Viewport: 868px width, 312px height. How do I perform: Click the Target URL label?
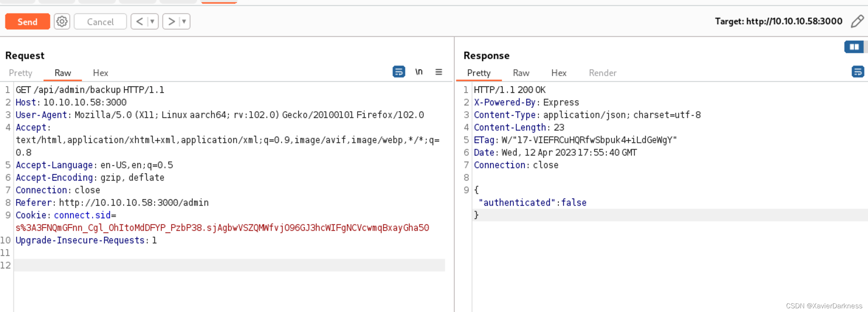pyautogui.click(x=779, y=21)
